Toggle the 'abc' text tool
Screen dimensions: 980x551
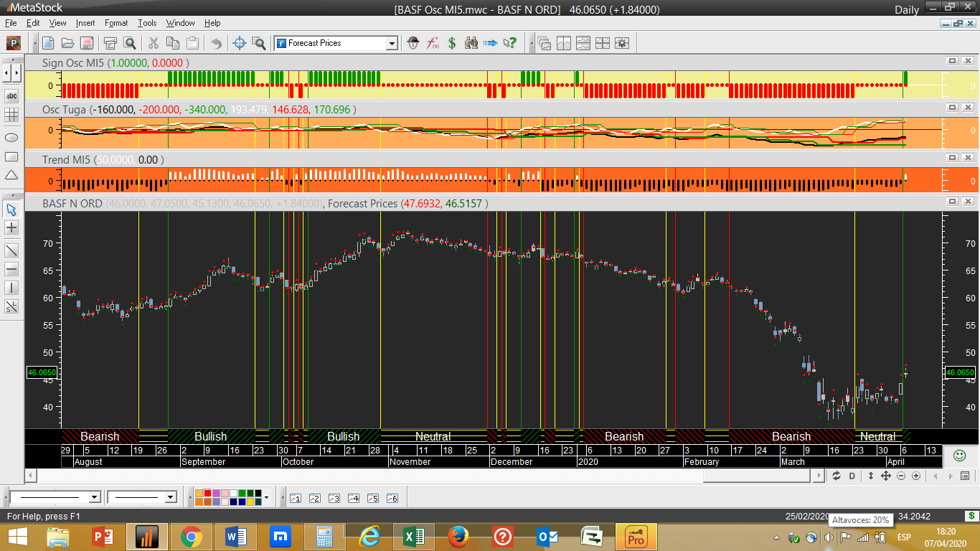tap(11, 95)
